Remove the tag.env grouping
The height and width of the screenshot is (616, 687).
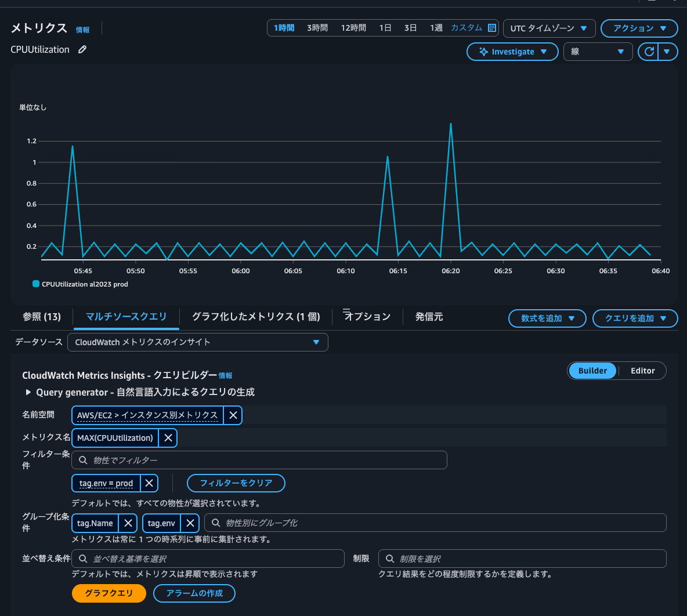click(190, 523)
